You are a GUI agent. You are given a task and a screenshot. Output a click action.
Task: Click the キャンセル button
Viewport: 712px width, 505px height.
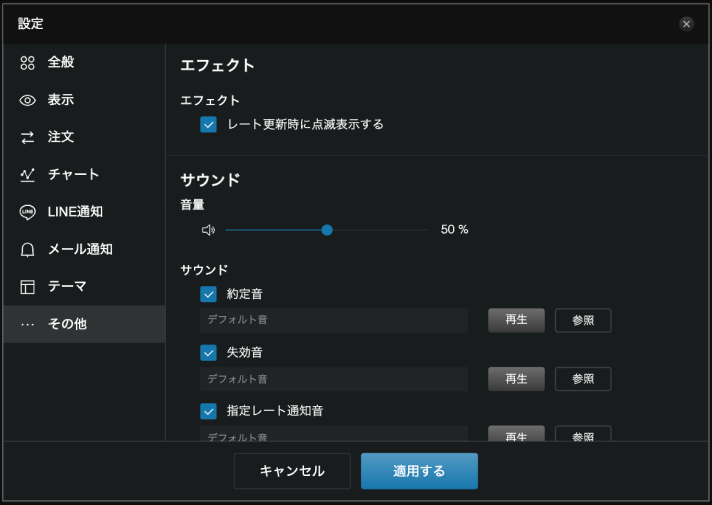292,471
